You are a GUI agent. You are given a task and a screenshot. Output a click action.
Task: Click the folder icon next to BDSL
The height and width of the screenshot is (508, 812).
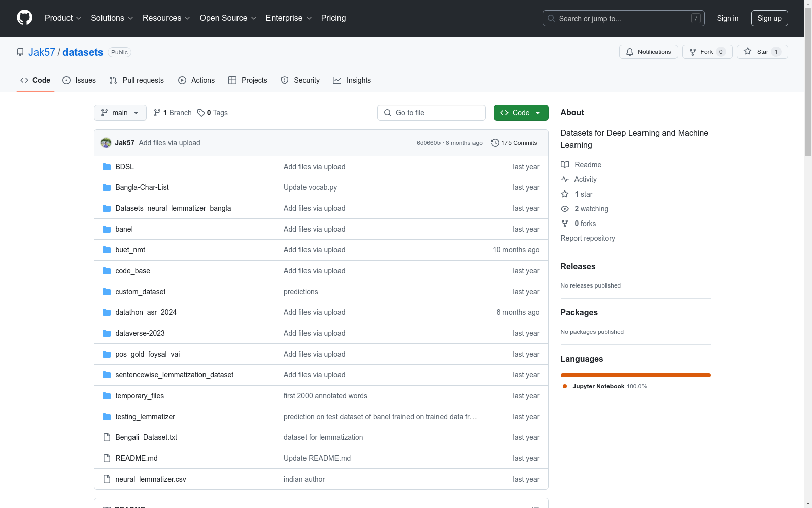click(x=107, y=167)
